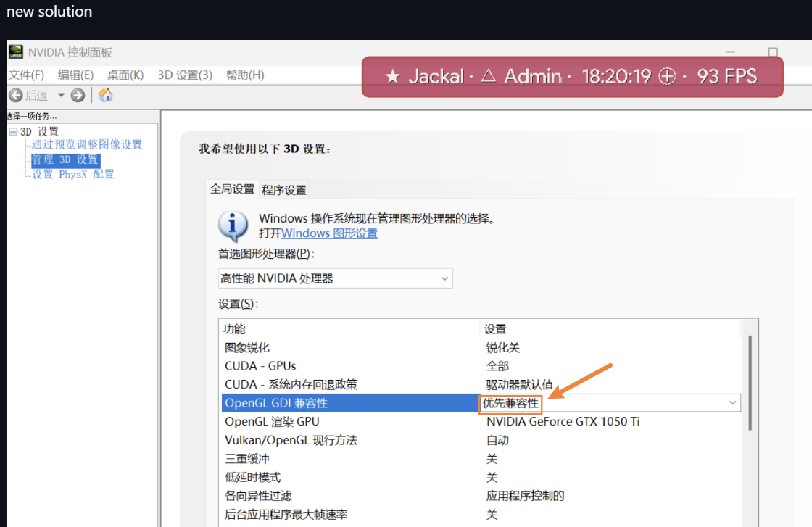This screenshot has width=812, height=527.
Task: Click the 应用程序控制的 setting value
Action: (525, 496)
